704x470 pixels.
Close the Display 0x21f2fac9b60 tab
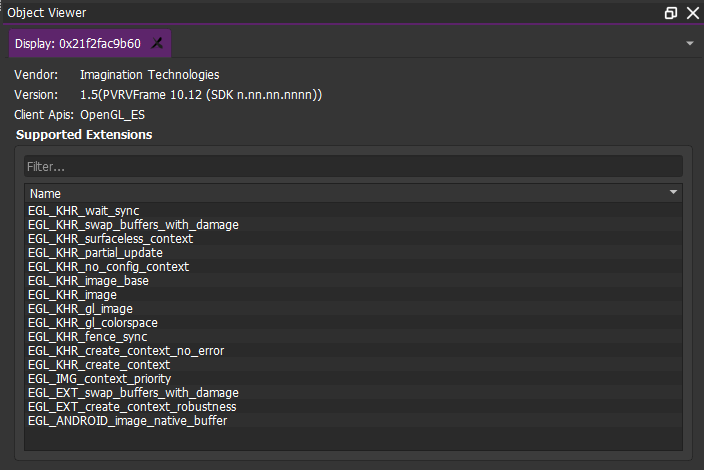[x=157, y=43]
